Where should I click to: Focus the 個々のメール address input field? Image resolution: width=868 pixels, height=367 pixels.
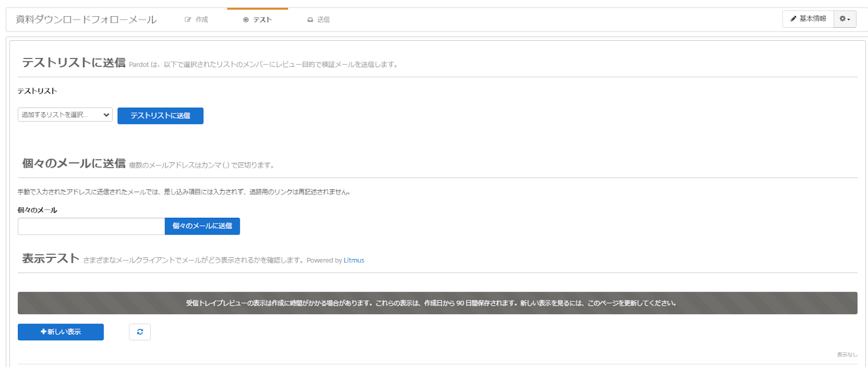coord(91,226)
